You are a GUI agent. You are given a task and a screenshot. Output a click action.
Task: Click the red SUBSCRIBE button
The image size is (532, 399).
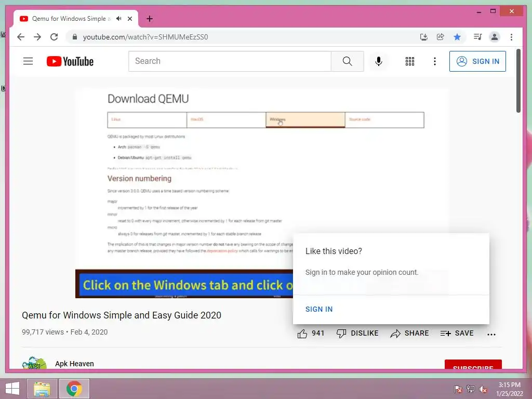pos(473,365)
